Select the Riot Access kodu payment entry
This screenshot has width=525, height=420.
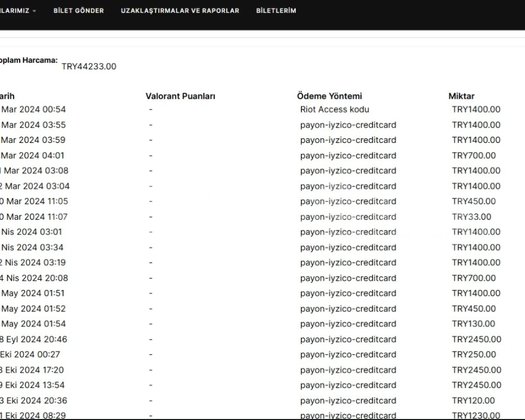[335, 110]
